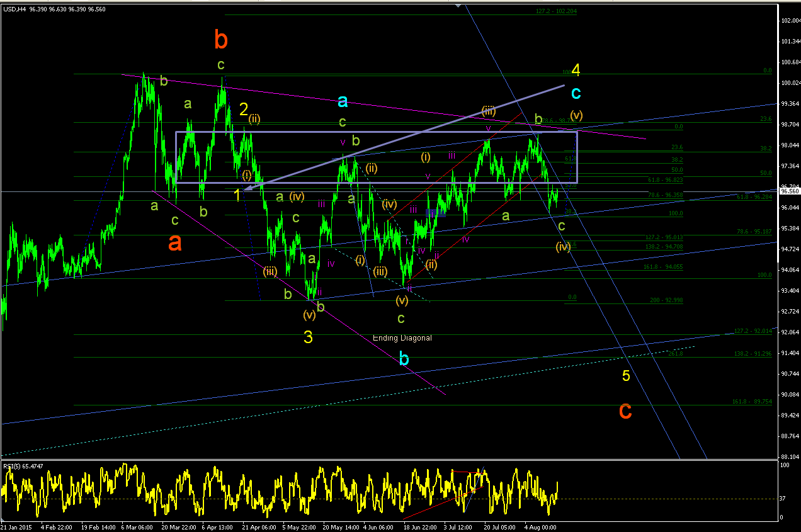Viewport: 801px width, 532px height.
Task: Click '18 Jun 22:00' on the time axis
Action: 420,526
